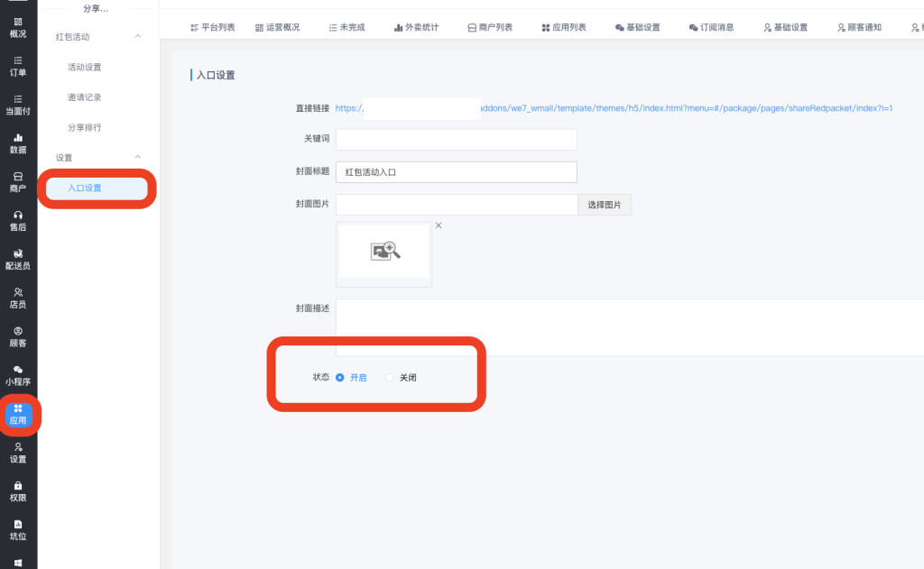Viewport: 924px width, 569px height.
Task: Open the 概况 overview sidebar icon
Action: pos(18,26)
